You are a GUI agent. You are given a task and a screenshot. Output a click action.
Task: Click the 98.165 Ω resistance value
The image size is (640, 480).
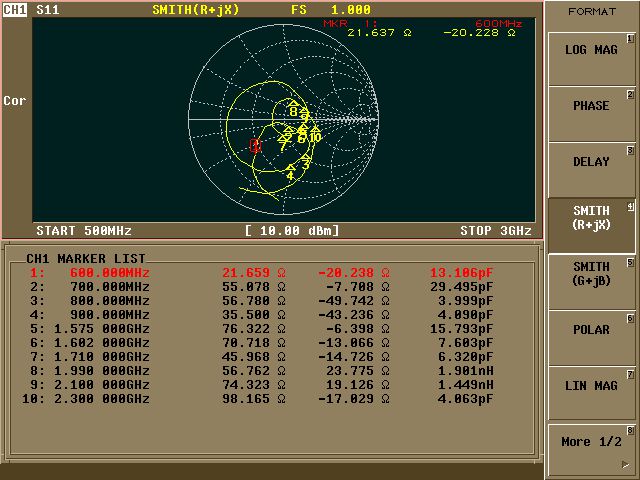pyautogui.click(x=254, y=398)
